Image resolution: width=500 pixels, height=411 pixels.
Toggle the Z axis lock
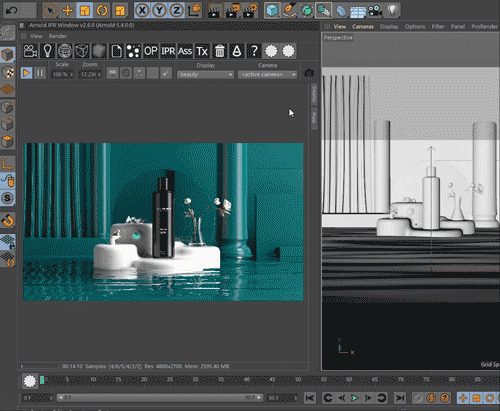pos(176,11)
